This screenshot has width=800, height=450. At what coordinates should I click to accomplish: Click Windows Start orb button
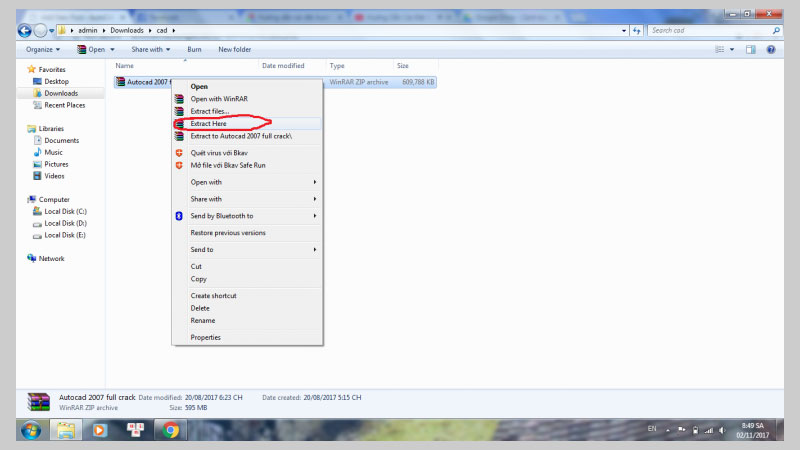(x=32, y=430)
